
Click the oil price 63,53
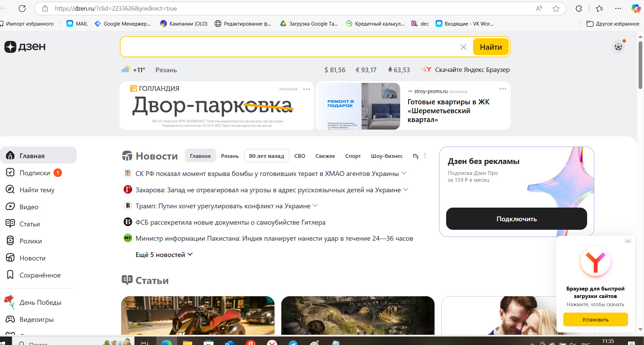pos(399,70)
